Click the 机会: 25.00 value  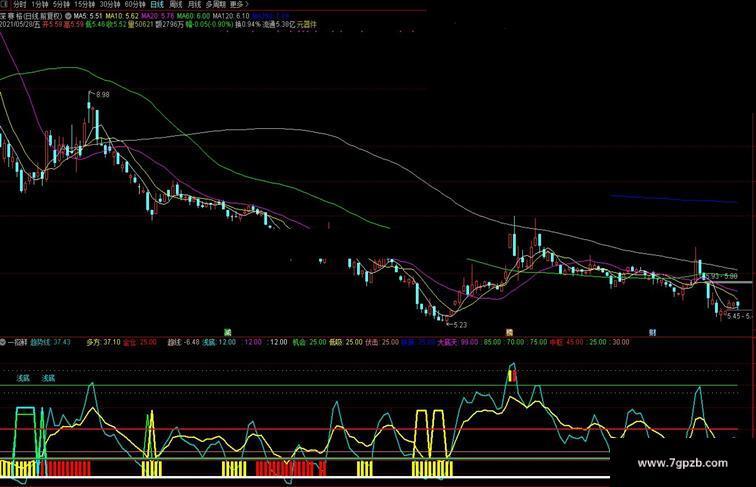[309, 342]
